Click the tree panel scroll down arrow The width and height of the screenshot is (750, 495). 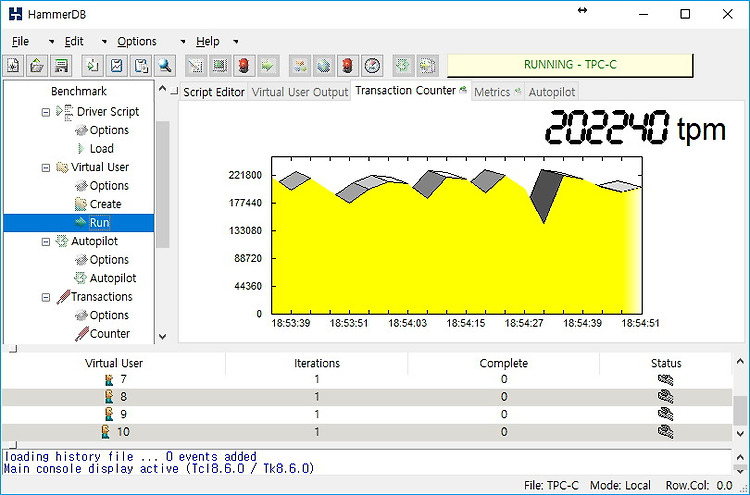pyautogui.click(x=163, y=336)
